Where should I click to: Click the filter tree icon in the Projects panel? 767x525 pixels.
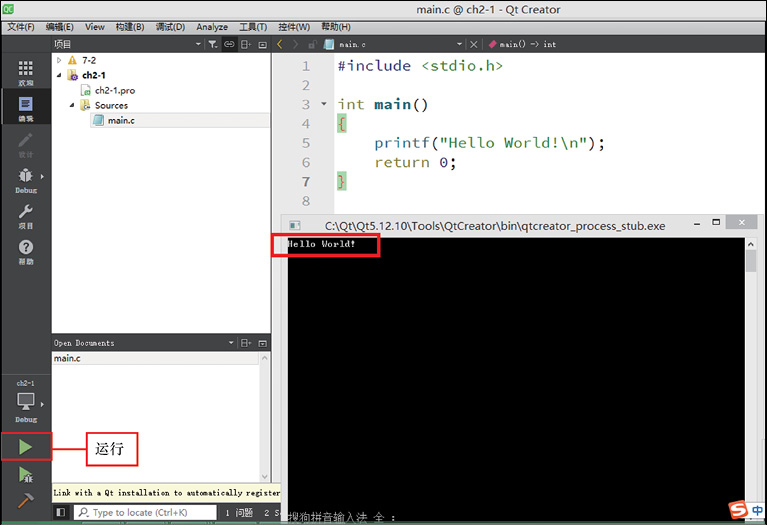pos(212,45)
